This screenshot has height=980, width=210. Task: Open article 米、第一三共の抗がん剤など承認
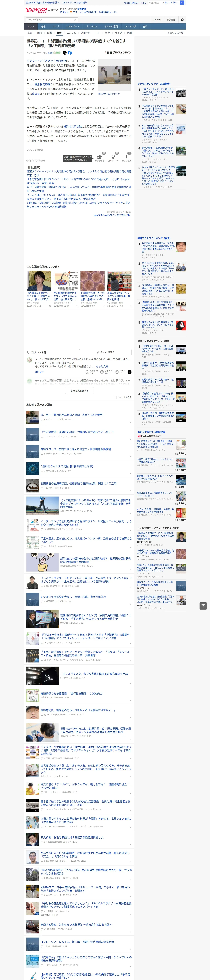[x=71, y=415]
